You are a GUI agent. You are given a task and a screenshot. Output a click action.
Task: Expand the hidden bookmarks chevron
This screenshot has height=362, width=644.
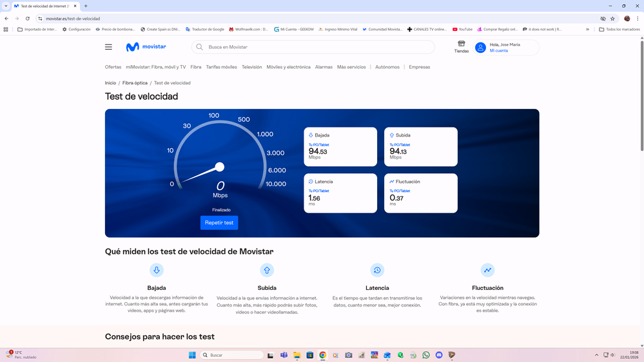pyautogui.click(x=587, y=29)
